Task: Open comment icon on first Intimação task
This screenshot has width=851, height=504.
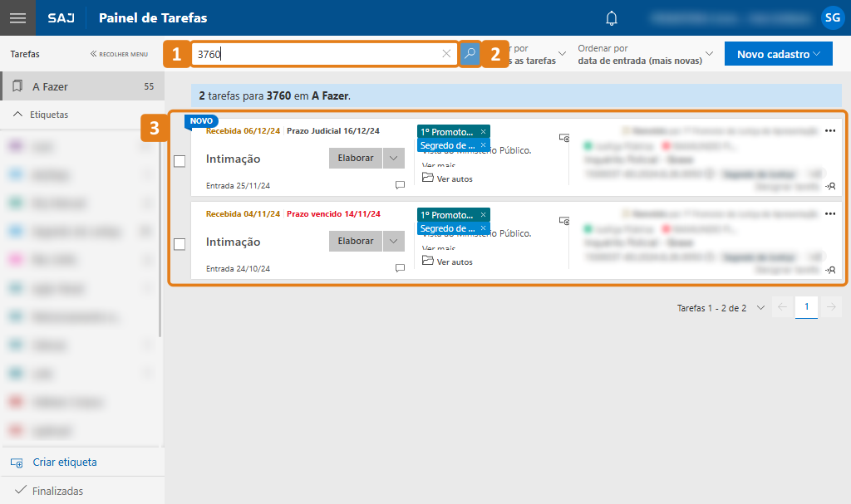Action: [400, 185]
